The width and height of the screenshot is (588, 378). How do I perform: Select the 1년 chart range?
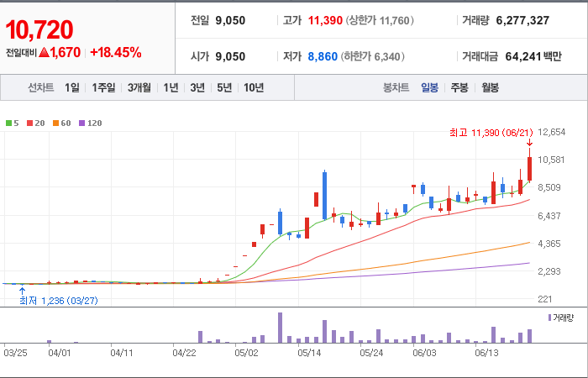click(x=171, y=87)
